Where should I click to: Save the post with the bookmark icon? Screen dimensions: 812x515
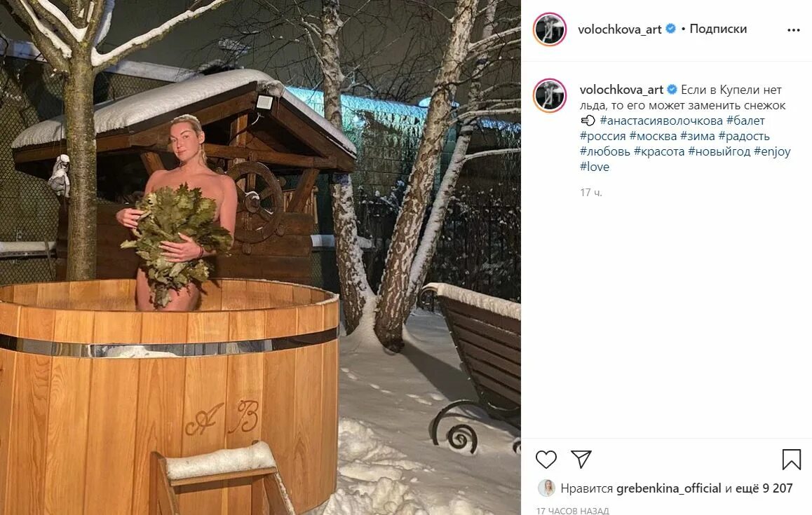(791, 459)
